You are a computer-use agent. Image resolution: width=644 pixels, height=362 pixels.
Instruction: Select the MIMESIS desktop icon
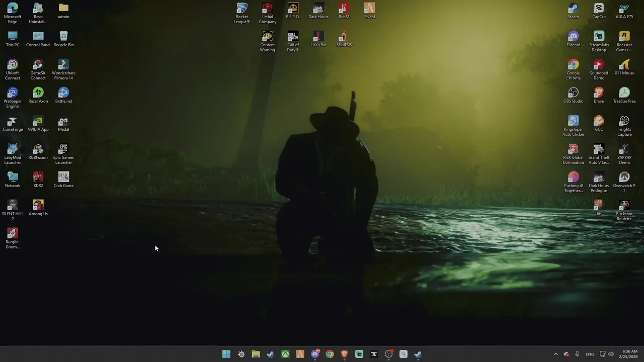point(344,39)
